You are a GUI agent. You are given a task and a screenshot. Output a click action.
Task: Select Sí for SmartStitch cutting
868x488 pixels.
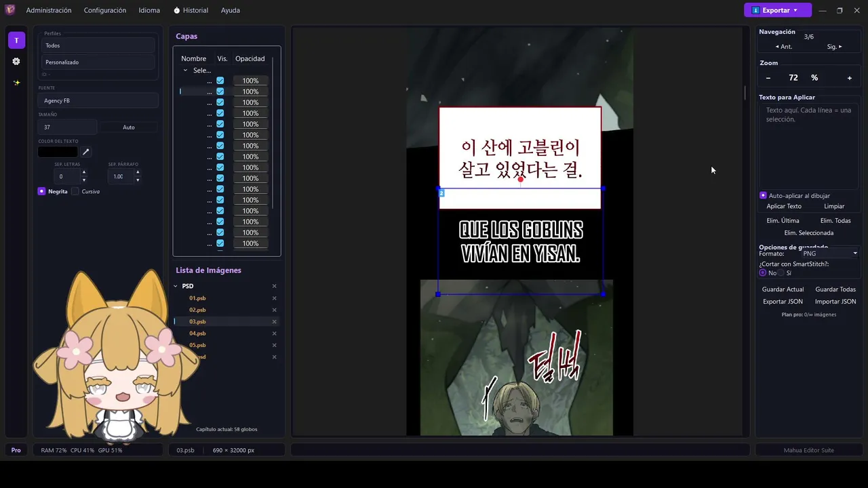(x=781, y=272)
